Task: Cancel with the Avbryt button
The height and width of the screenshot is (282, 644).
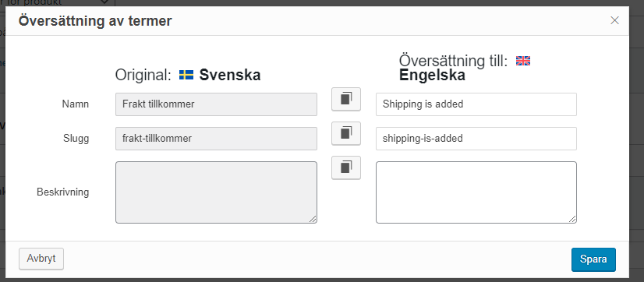Action: [41, 259]
